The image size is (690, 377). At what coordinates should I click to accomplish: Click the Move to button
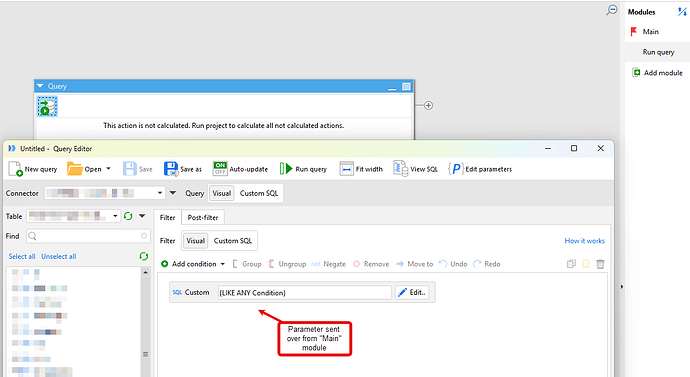415,264
